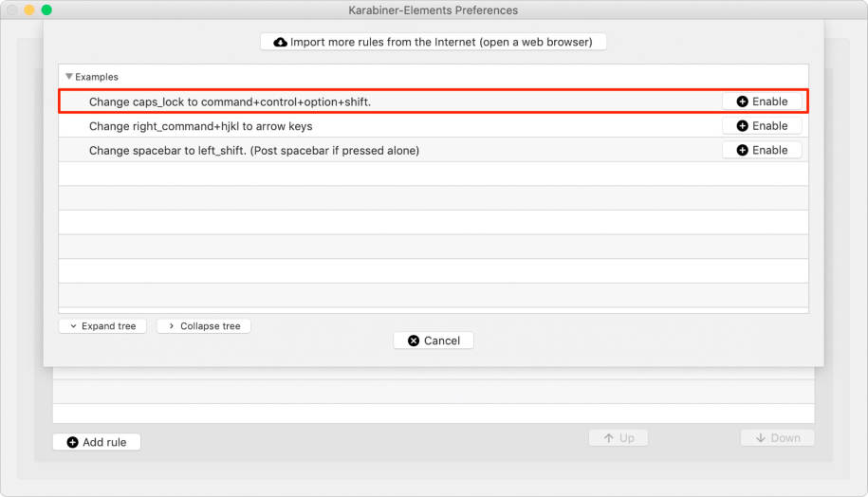Image resolution: width=868 pixels, height=497 pixels.
Task: Click plus icon for spacebar to left_shift rule
Action: click(742, 151)
